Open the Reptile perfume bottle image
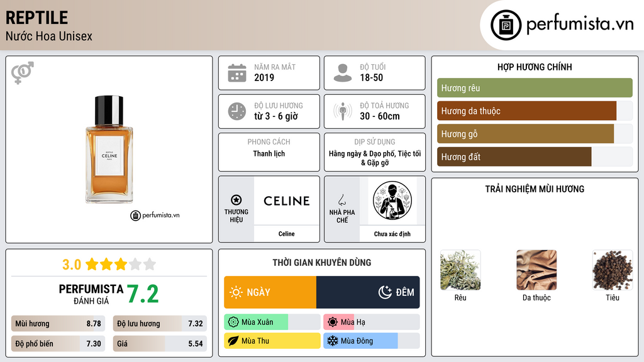The width and height of the screenshot is (644, 362). point(109,150)
